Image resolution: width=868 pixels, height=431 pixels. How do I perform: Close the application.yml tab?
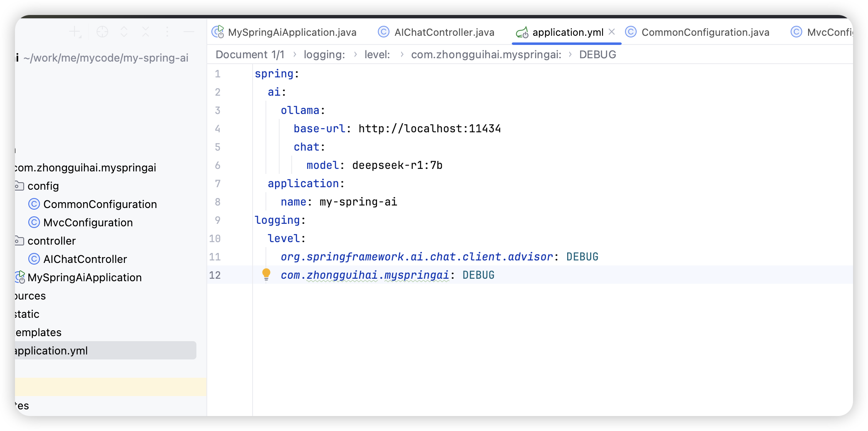coord(612,32)
